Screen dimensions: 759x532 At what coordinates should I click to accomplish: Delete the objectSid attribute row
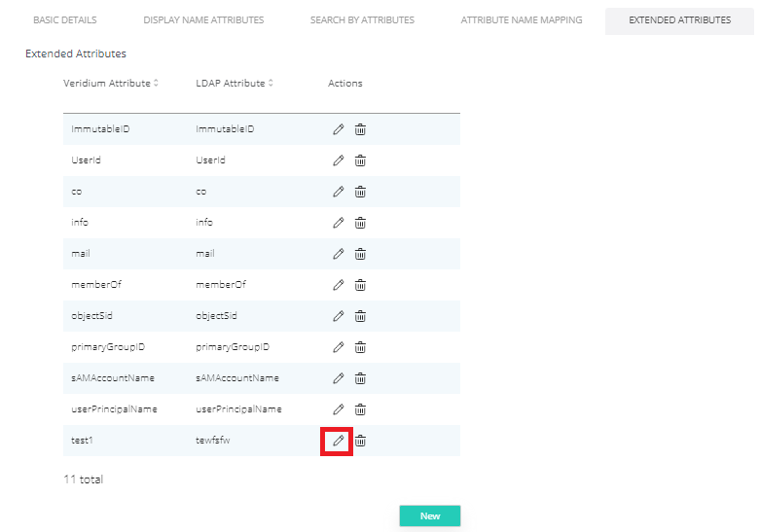click(x=360, y=316)
